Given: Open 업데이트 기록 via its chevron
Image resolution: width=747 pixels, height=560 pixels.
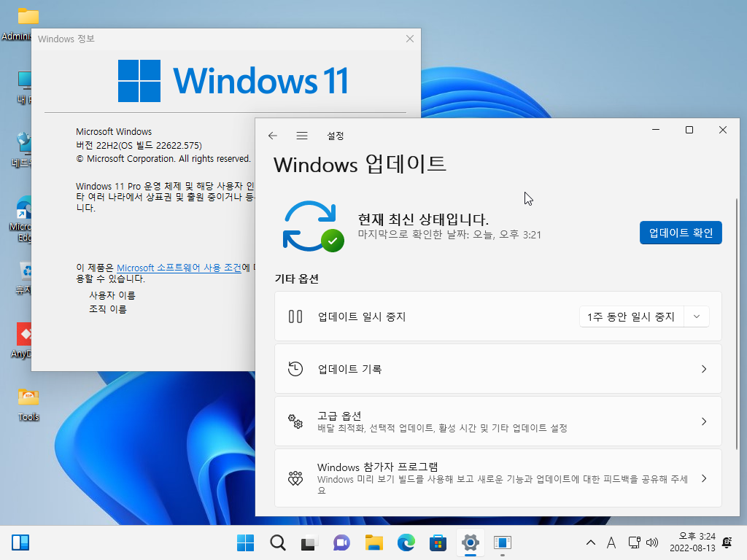Looking at the screenshot, I should coord(704,369).
